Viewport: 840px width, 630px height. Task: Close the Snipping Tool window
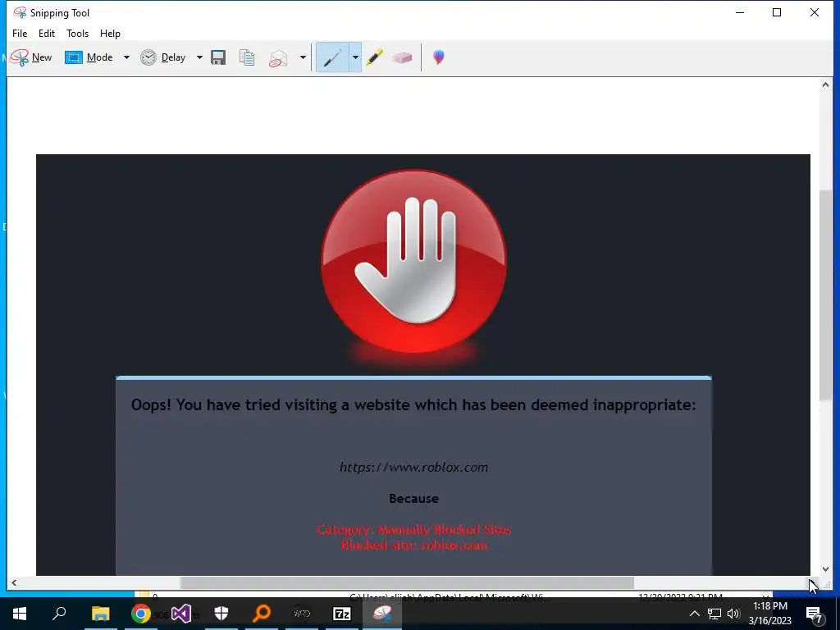click(815, 12)
